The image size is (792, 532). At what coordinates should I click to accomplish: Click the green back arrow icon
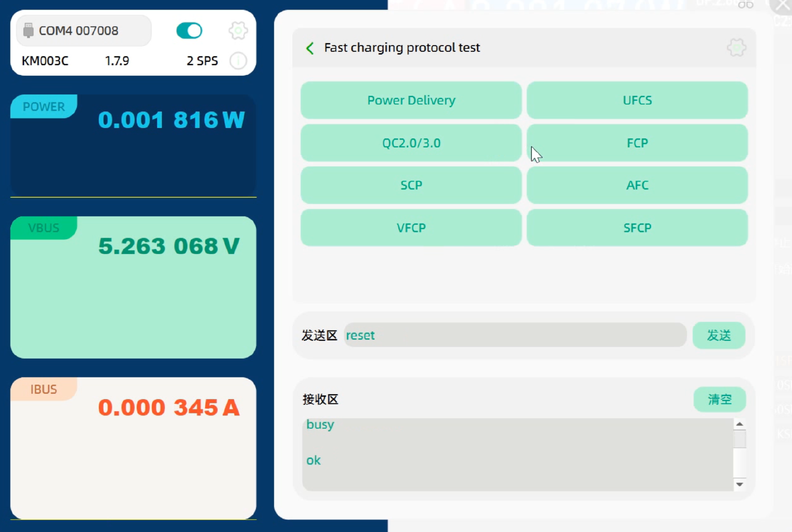point(310,48)
